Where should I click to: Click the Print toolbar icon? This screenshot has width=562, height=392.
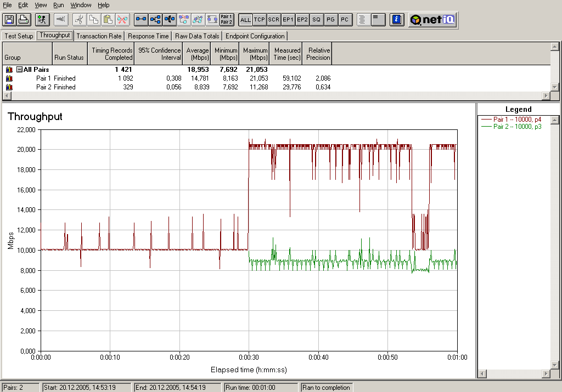click(x=24, y=20)
